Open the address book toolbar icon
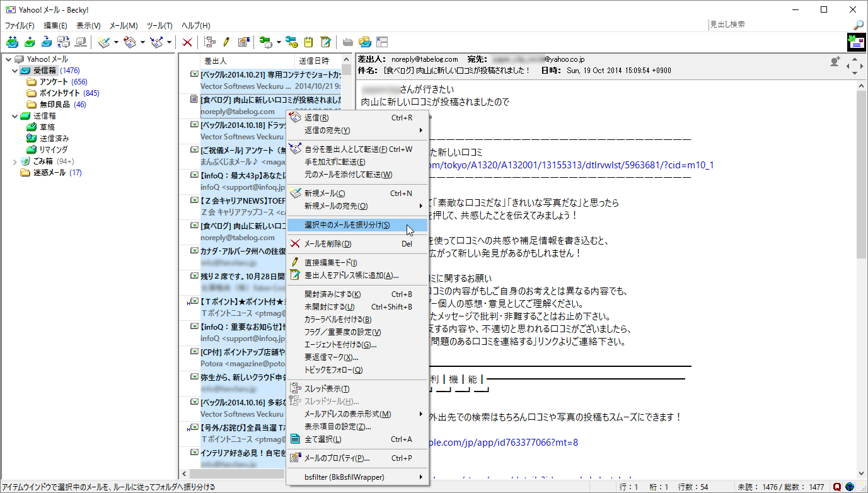868x493 pixels. click(325, 42)
